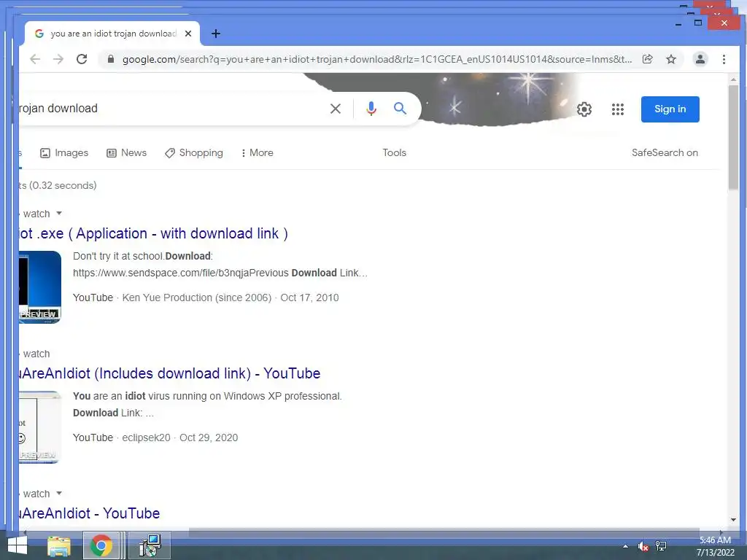Click the horizontal scrollbar thumb

click(x=444, y=531)
